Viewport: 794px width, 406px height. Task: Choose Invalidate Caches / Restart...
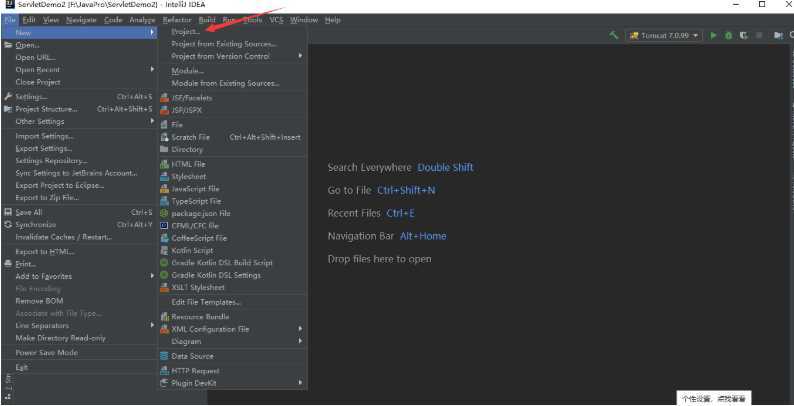(63, 237)
